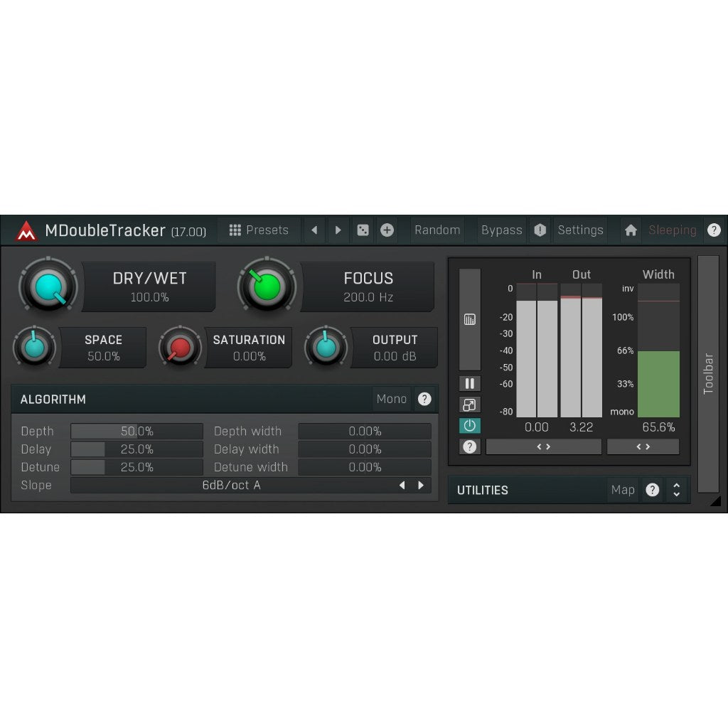This screenshot has height=728, width=728.
Task: Open the Settings menu
Action: coord(581,230)
